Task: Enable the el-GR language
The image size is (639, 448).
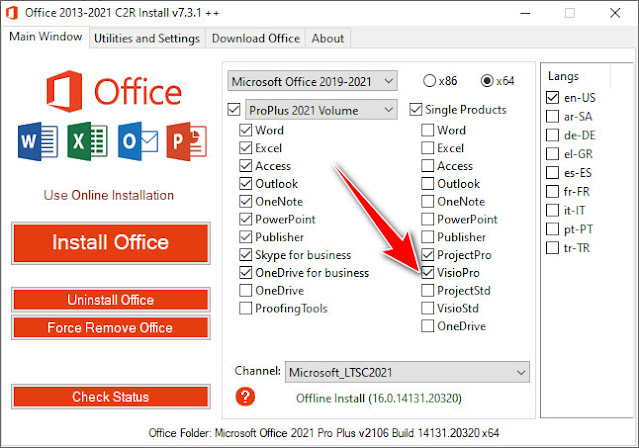Action: [x=552, y=154]
